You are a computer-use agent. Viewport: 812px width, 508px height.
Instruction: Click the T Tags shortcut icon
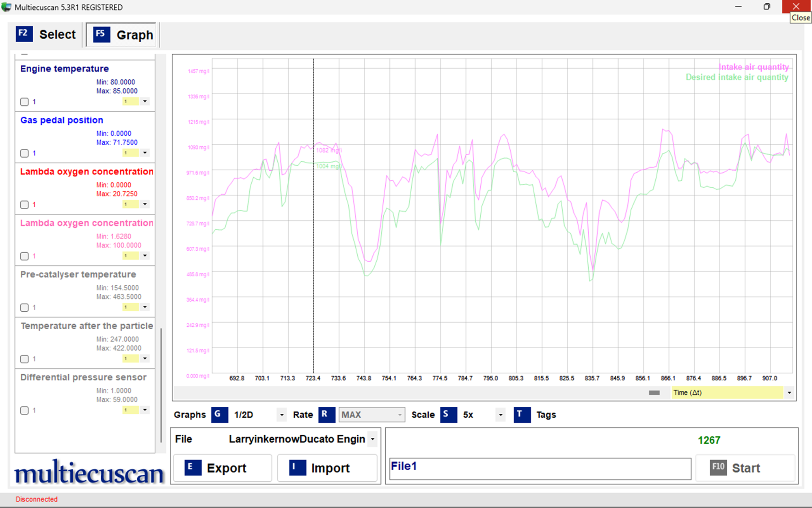(522, 415)
